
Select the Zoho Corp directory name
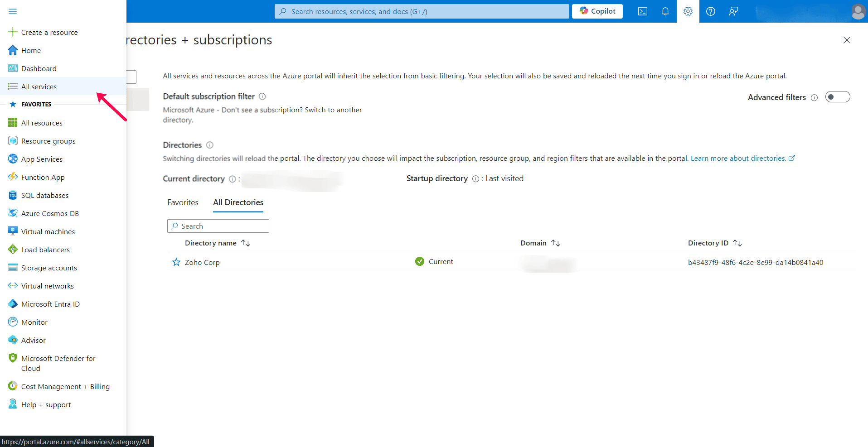pos(202,263)
